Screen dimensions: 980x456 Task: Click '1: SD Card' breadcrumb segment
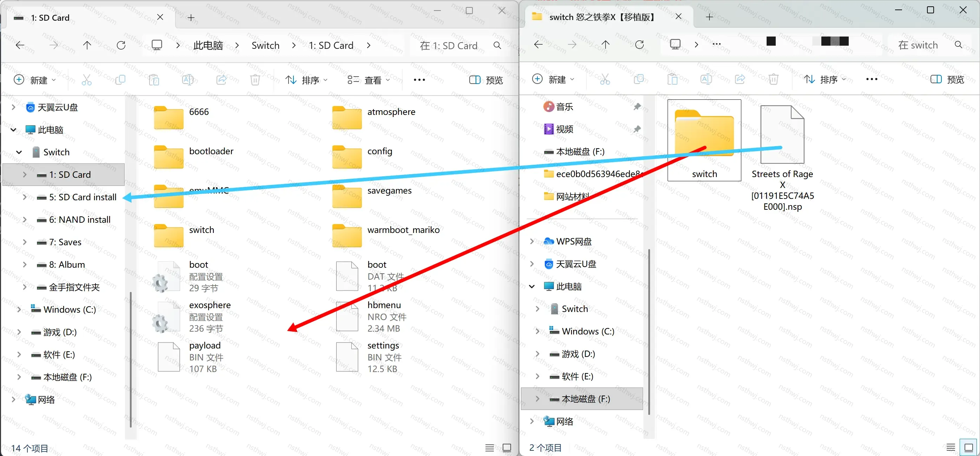point(331,46)
